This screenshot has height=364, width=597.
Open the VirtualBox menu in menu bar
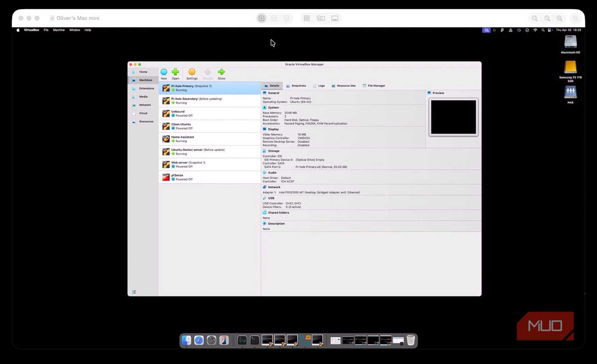point(31,30)
